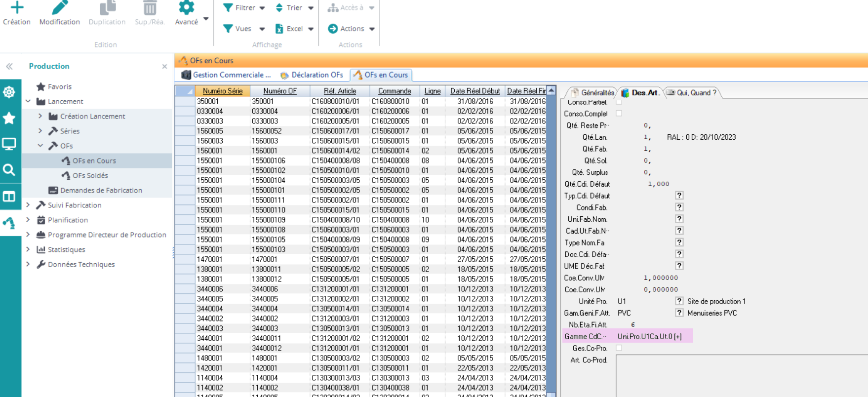Toggle the Conso.Complet checkbox
The image size is (868, 397).
pos(619,114)
